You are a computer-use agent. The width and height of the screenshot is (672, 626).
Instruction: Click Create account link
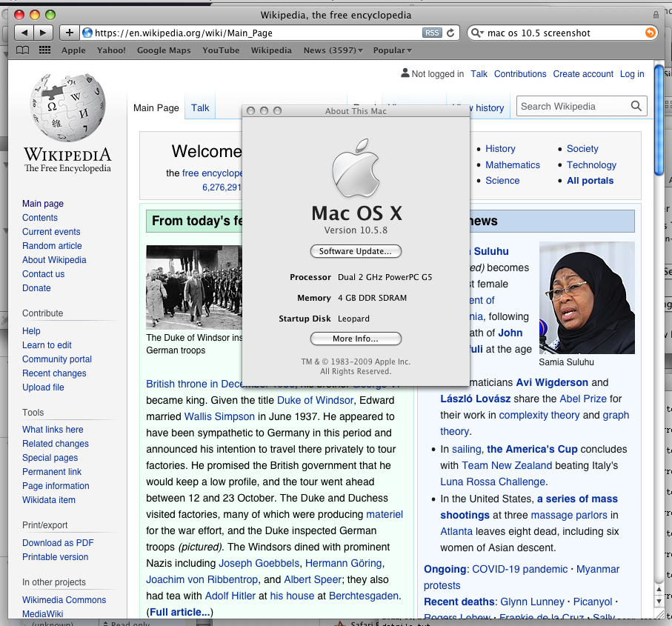(x=583, y=73)
